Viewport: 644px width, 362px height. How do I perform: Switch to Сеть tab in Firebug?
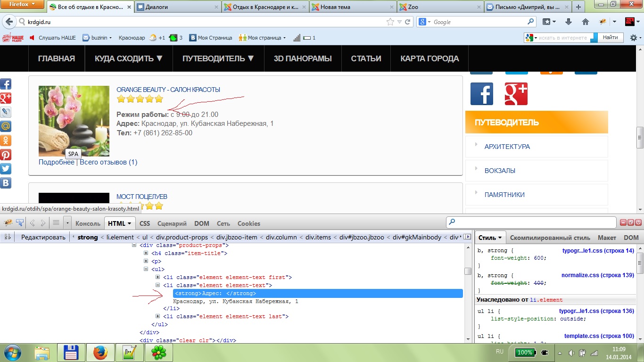pos(223,223)
